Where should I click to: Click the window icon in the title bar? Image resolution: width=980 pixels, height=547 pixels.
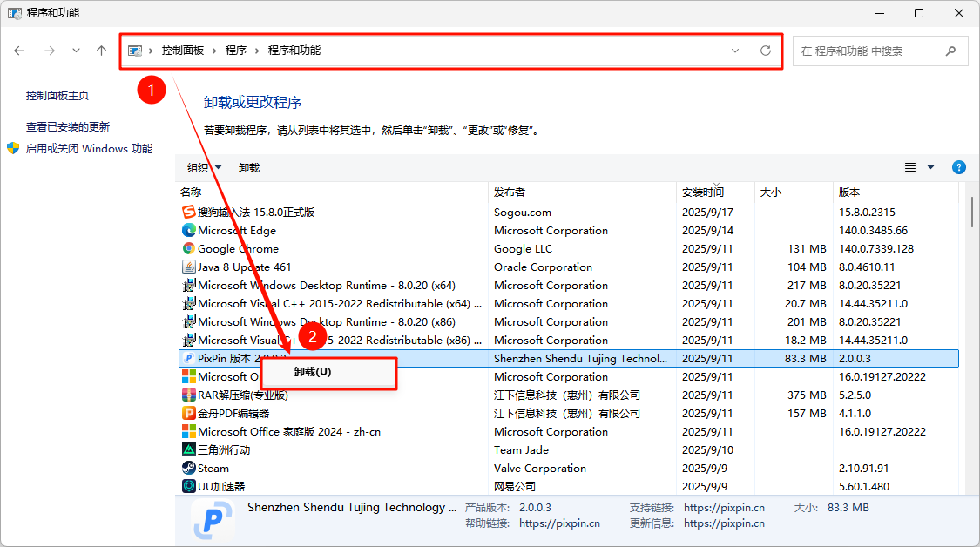tap(15, 13)
